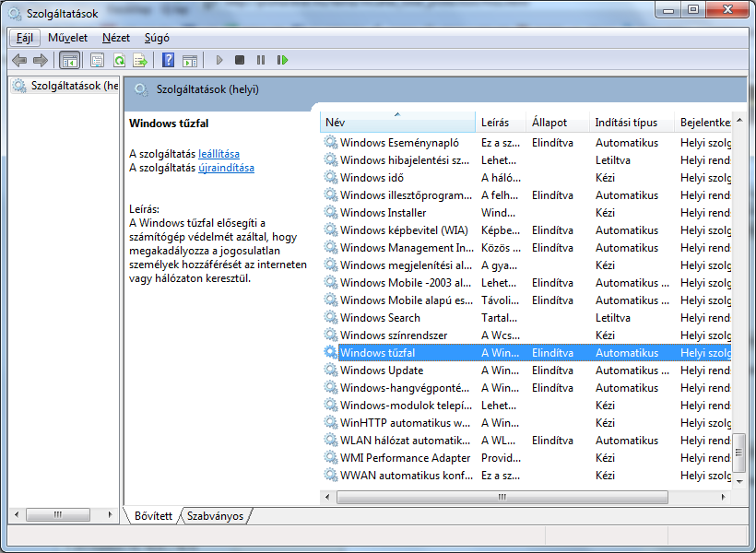Click the Forward arrow toolbar icon
756x553 pixels.
pos(41,60)
